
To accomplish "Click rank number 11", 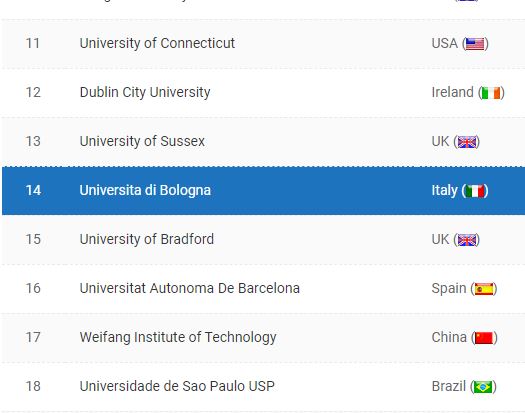I will click(x=33, y=44).
